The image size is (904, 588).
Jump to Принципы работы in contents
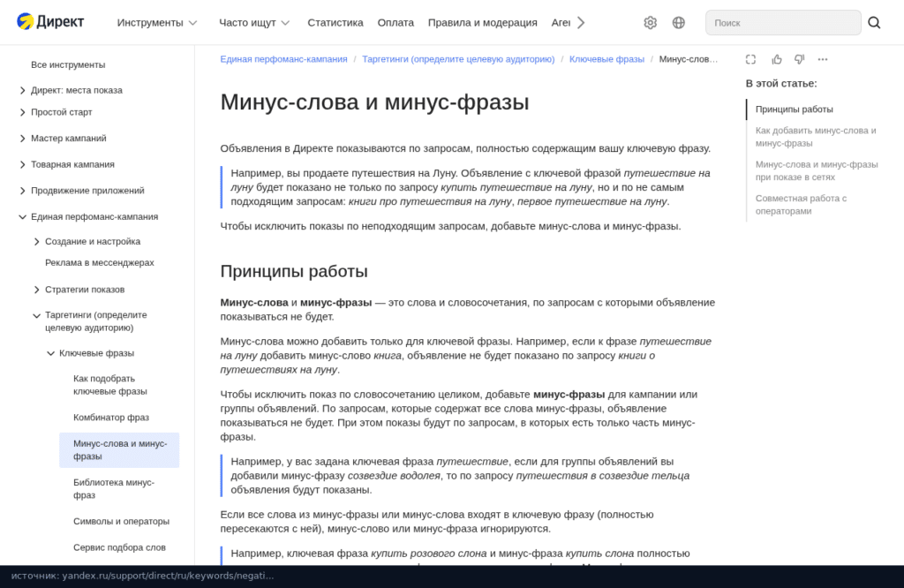794,109
